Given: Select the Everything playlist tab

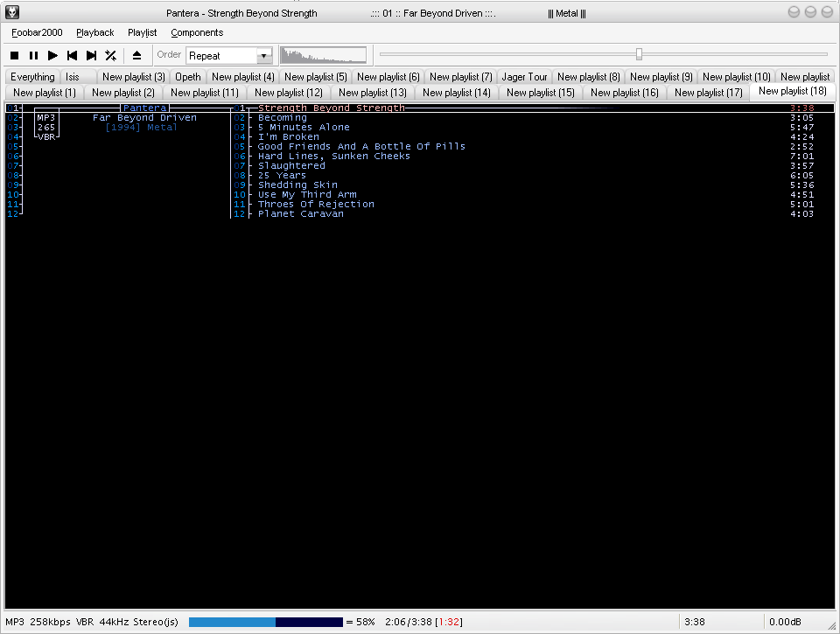Looking at the screenshot, I should [x=32, y=77].
